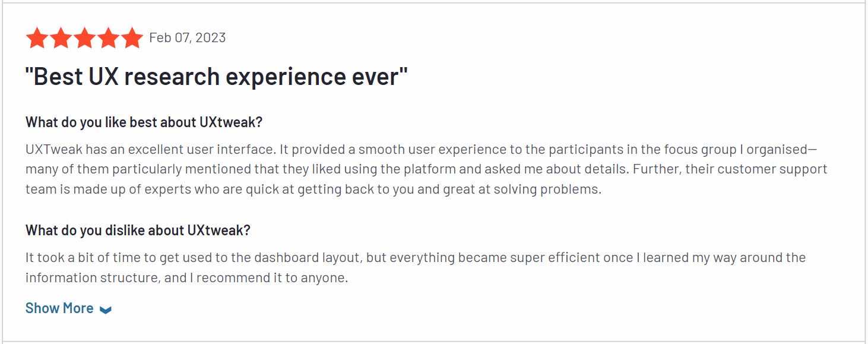Click the third orange rating star

pyautogui.click(x=85, y=38)
